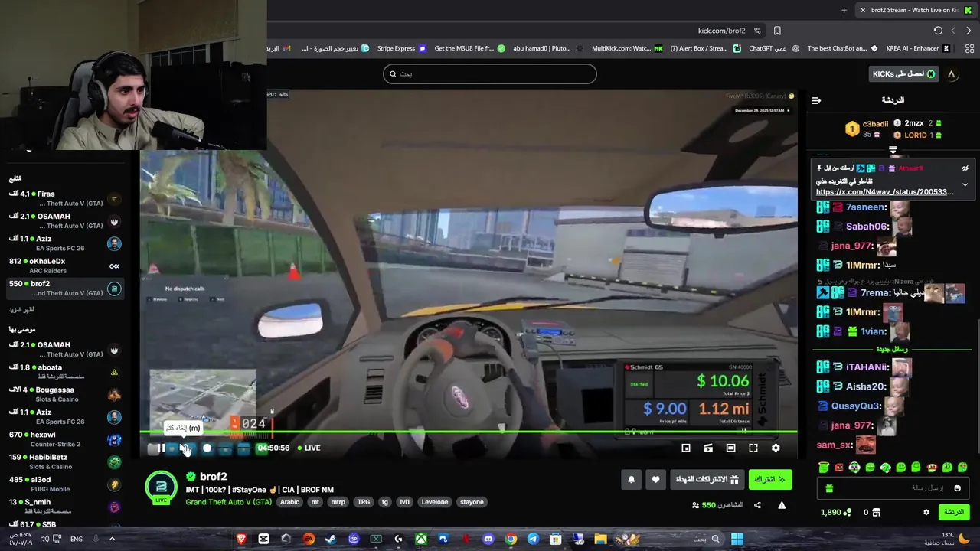This screenshot has height=551, width=980.
Task: Open gifted subscriptions button
Action: tap(707, 479)
